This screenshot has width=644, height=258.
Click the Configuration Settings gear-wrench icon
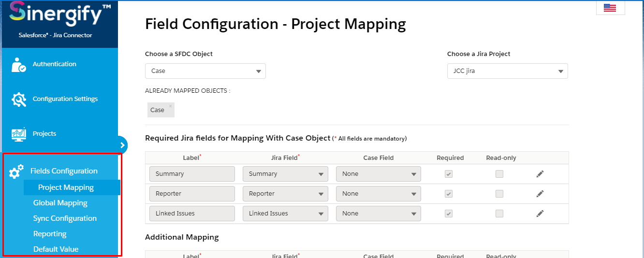point(18,99)
